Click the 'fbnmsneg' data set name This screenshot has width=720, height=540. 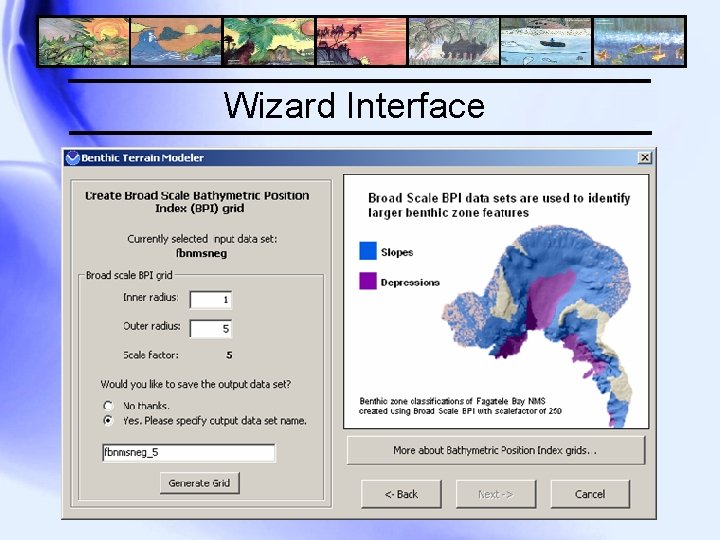coord(202,253)
